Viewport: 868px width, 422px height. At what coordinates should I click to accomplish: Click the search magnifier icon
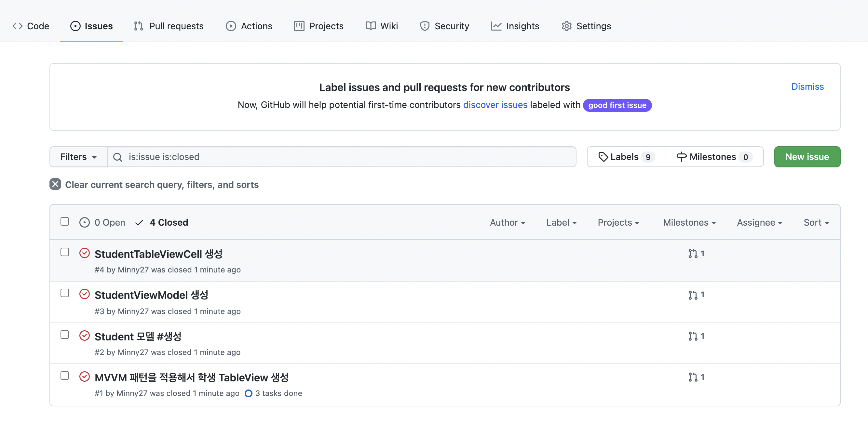pyautogui.click(x=117, y=157)
